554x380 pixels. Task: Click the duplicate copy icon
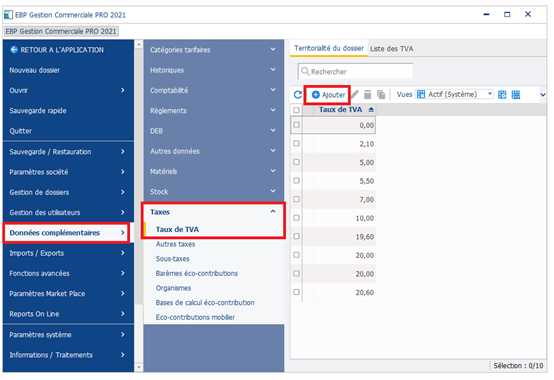381,94
